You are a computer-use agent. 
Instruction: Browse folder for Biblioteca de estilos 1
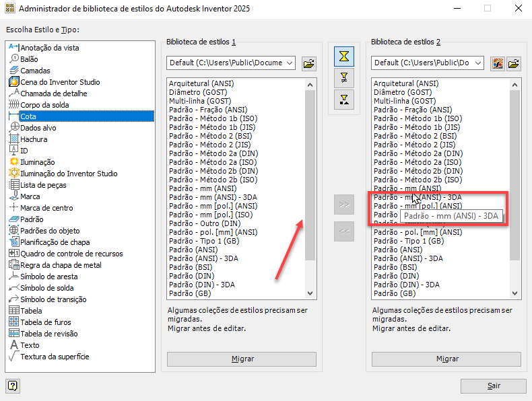[308, 63]
